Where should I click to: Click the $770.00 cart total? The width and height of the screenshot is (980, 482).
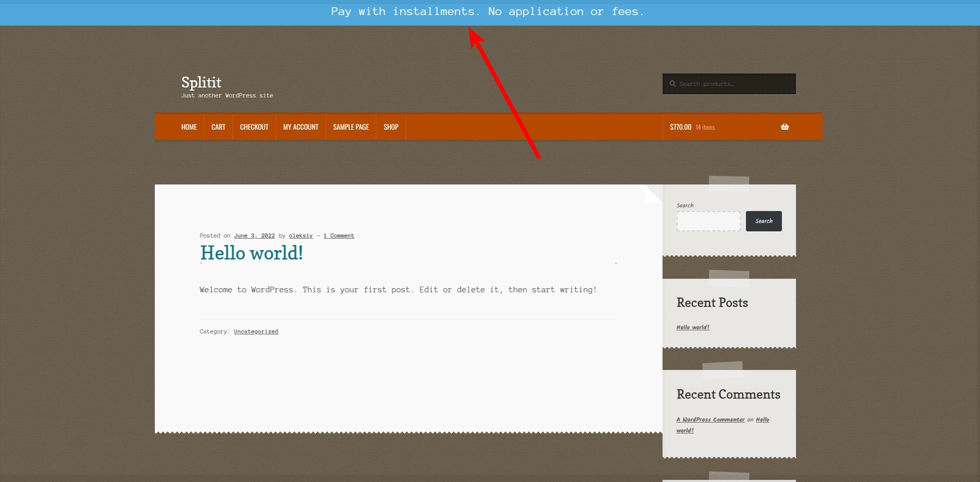click(681, 127)
